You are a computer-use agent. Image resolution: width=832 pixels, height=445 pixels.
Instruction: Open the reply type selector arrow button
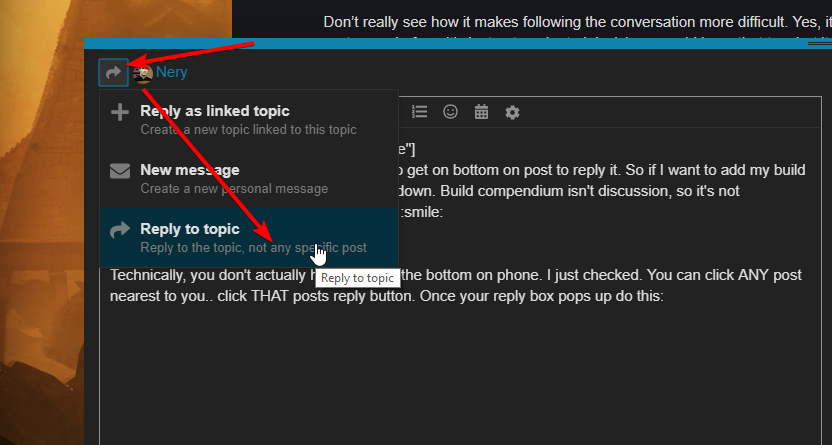[x=113, y=72]
